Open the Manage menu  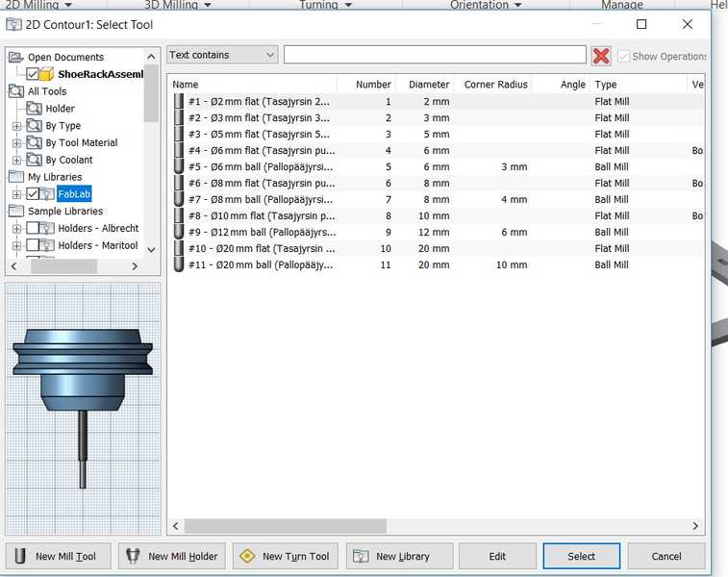coord(622,5)
